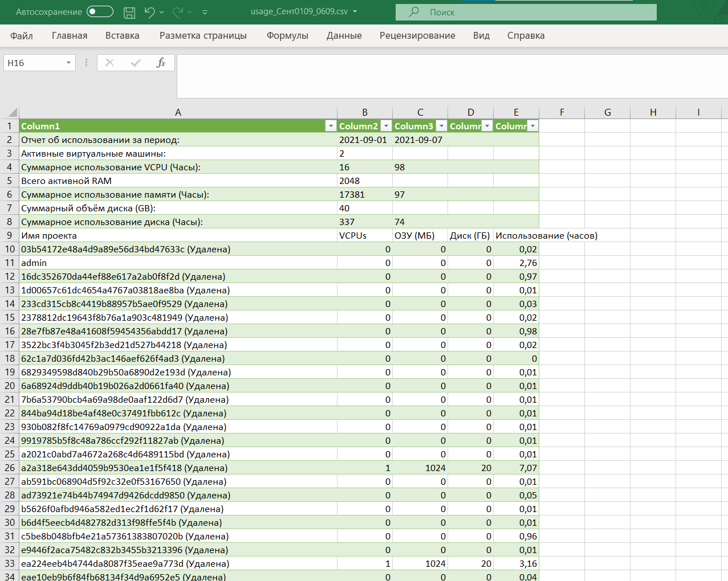
Task: Expand the Name Box dropdown arrow
Action: [x=68, y=63]
